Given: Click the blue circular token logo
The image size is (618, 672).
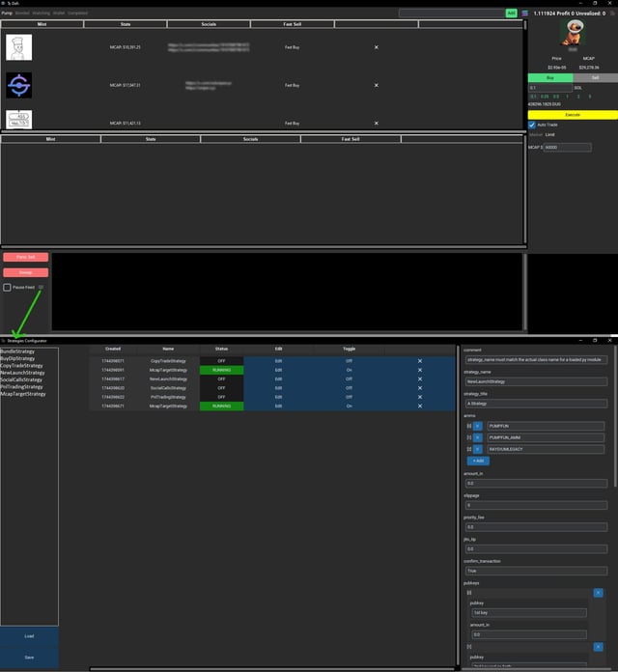Looking at the screenshot, I should (x=19, y=85).
